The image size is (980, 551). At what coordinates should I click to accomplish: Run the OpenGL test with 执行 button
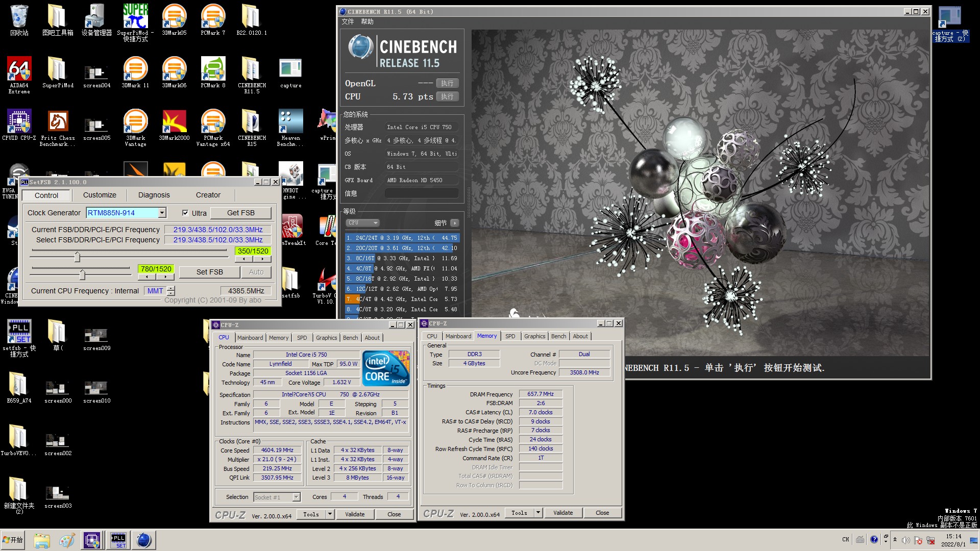pos(447,83)
